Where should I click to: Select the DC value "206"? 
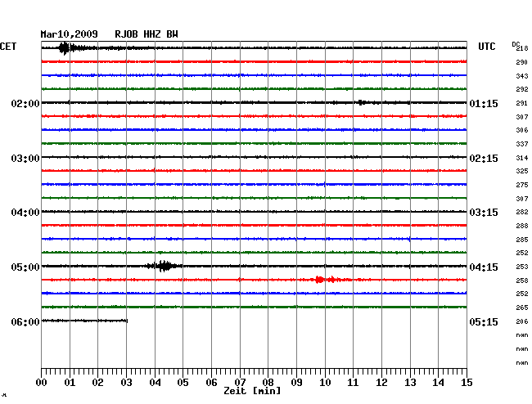[x=522, y=321]
